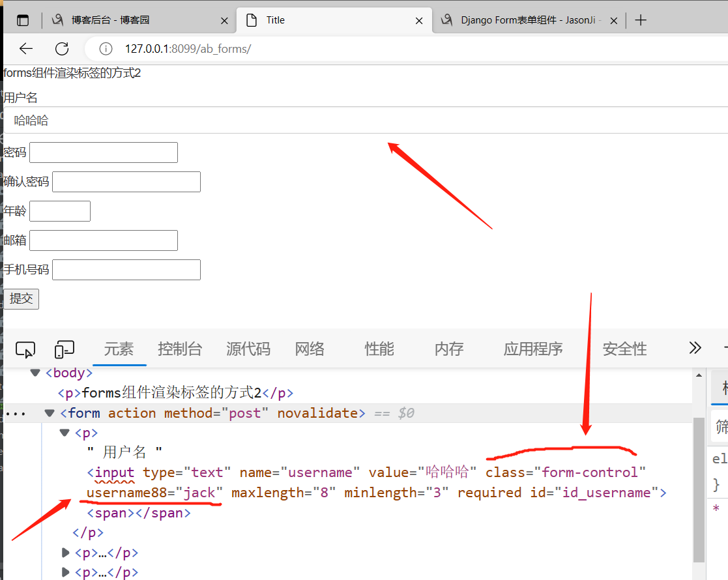Image resolution: width=728 pixels, height=580 pixels.
Task: Click the username88="jack" attribute
Action: [154, 492]
